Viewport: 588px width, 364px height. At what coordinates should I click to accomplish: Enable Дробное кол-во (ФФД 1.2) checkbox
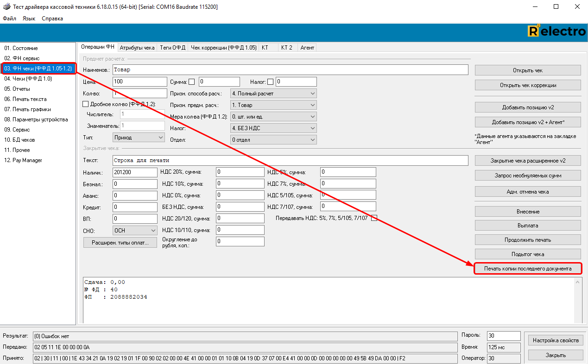click(85, 104)
